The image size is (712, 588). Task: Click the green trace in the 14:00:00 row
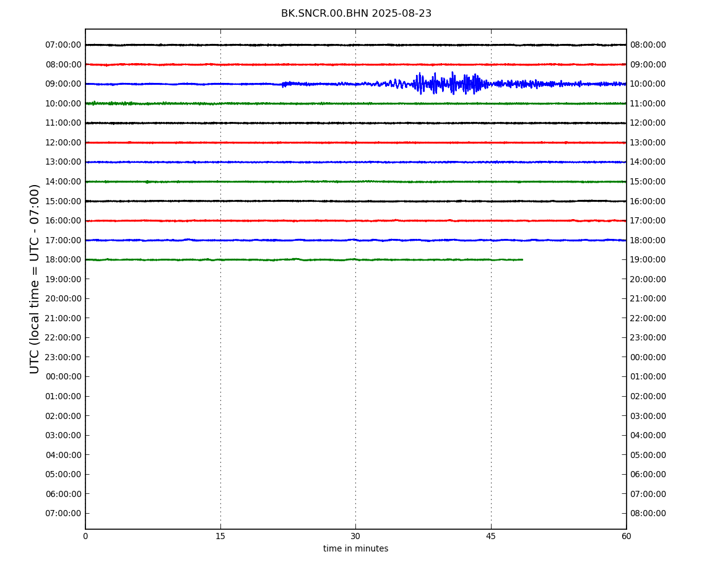[x=355, y=181]
